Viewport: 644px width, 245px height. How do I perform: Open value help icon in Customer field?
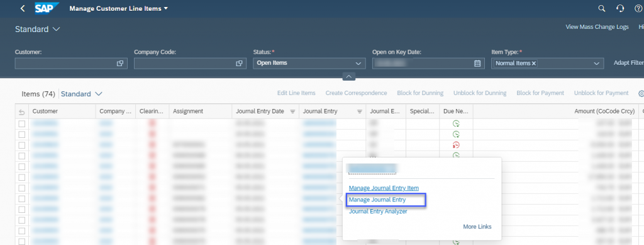120,64
